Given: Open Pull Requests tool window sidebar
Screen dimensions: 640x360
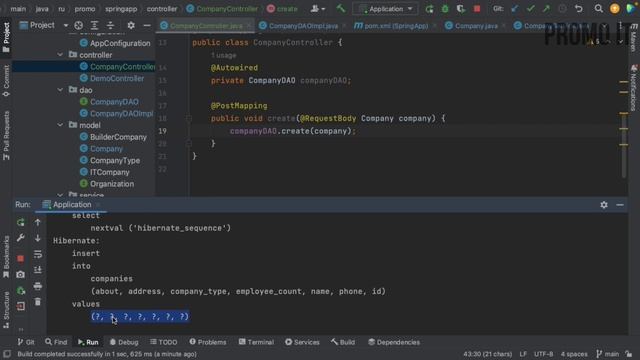Looking at the screenshot, I should 6,135.
